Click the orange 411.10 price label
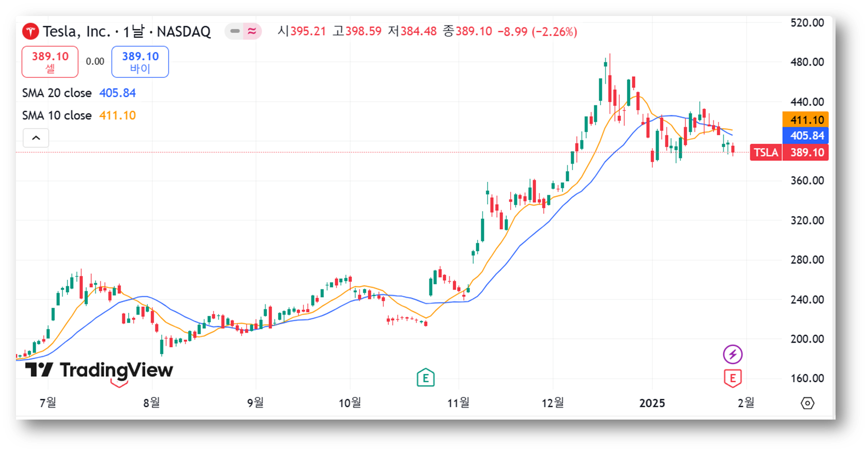 click(x=806, y=120)
